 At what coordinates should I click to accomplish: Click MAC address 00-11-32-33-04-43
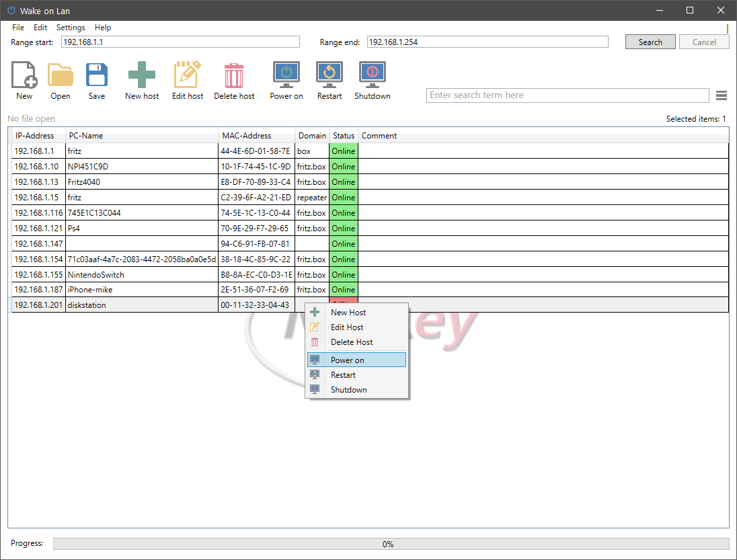255,305
